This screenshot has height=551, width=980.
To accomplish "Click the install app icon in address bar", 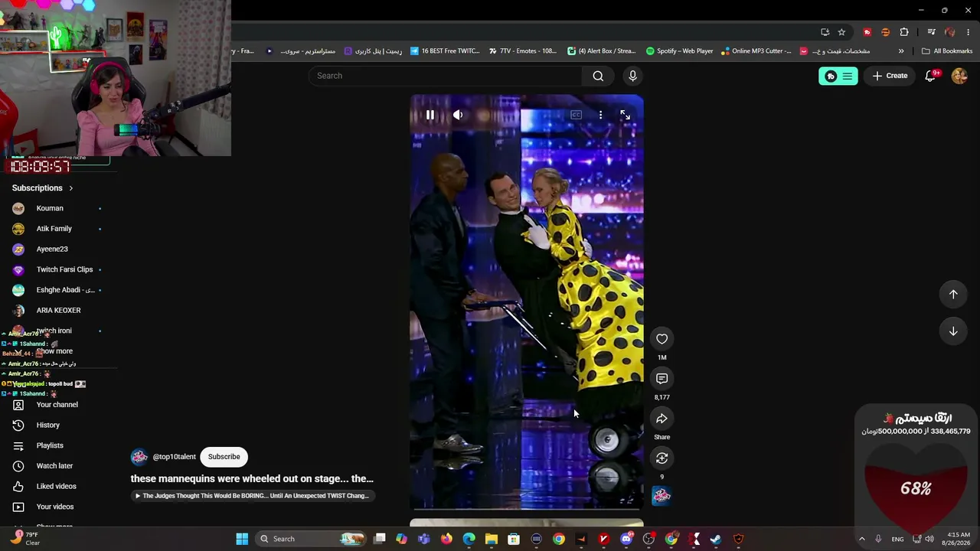I will pyautogui.click(x=825, y=32).
